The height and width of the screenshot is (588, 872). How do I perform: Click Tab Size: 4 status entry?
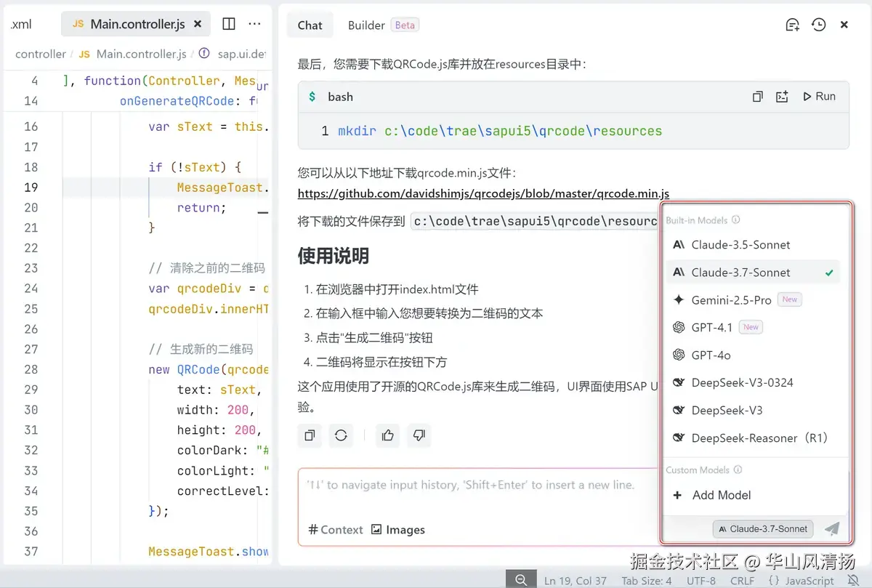(647, 580)
